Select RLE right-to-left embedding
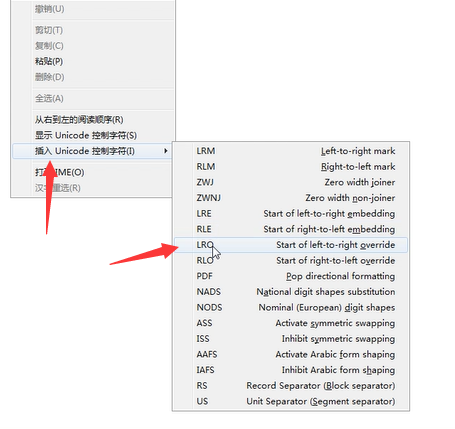The width and height of the screenshot is (455, 429). pyautogui.click(x=291, y=229)
